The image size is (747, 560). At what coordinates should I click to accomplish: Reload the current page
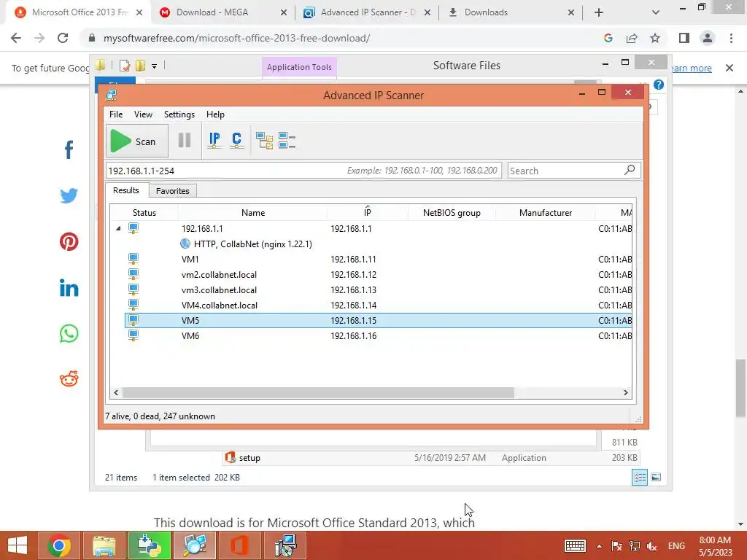coord(63,38)
